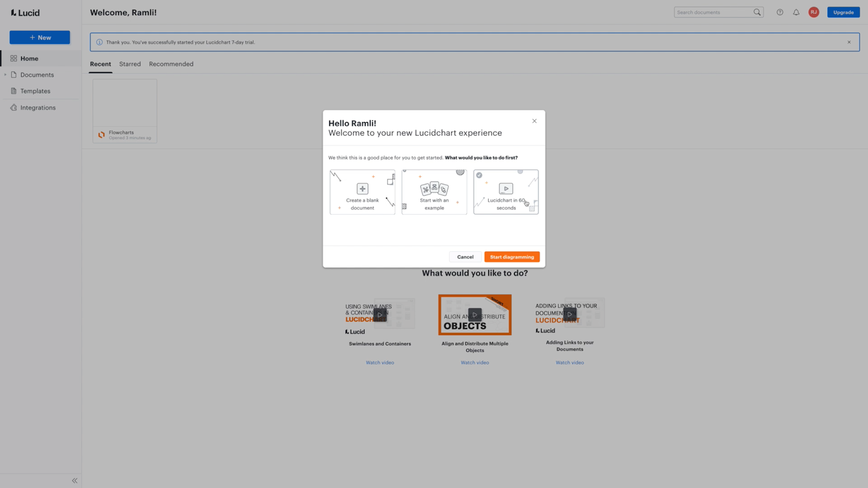Open the help question-mark icon
The height and width of the screenshot is (488, 868).
(780, 12)
